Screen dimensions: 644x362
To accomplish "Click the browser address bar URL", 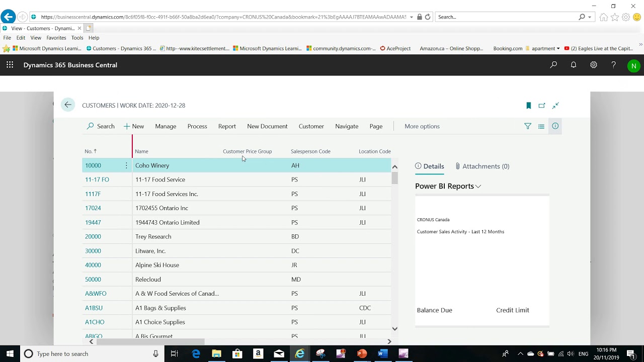I will click(223, 17).
